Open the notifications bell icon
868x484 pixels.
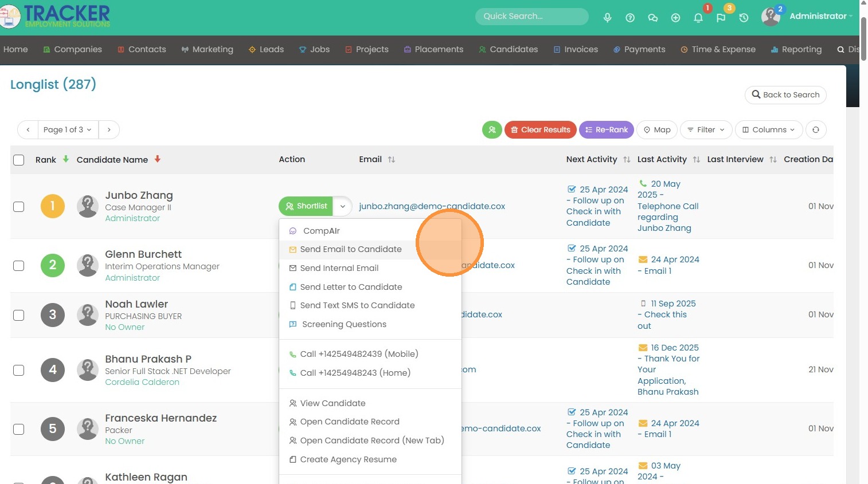(x=698, y=18)
